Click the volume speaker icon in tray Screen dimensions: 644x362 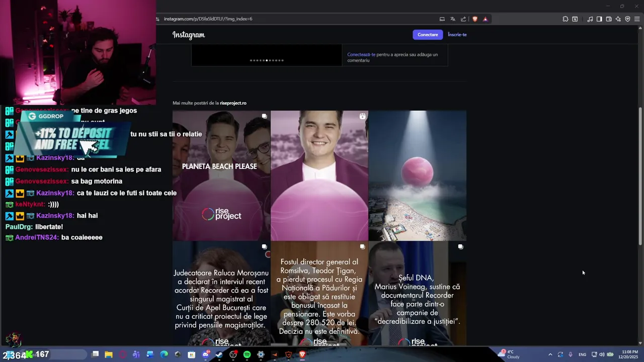tap(602, 354)
